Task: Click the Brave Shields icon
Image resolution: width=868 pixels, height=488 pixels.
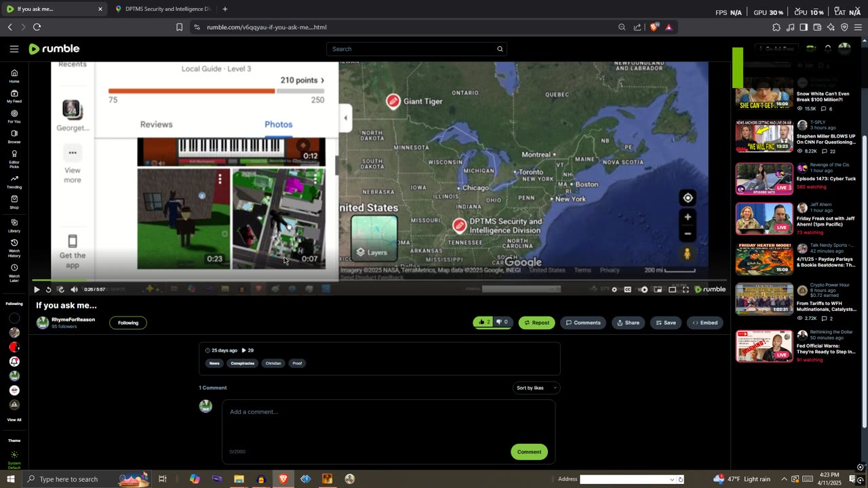Action: 654,27
